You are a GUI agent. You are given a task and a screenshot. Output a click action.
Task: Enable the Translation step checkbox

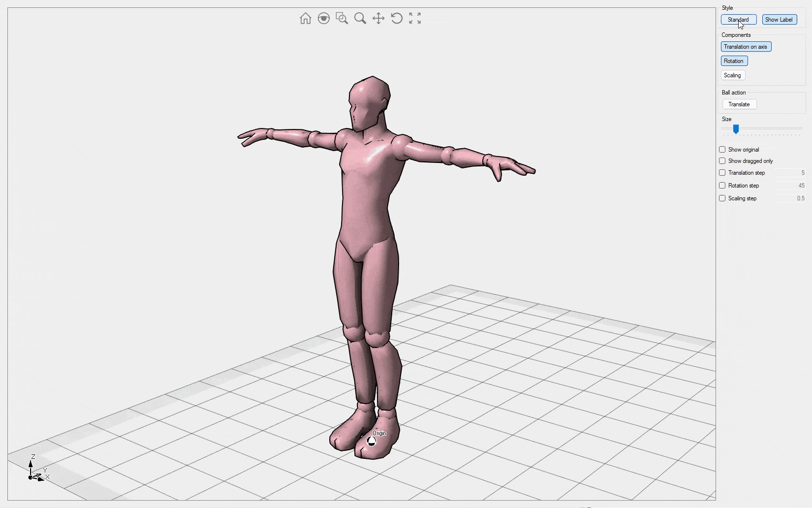pyautogui.click(x=722, y=173)
